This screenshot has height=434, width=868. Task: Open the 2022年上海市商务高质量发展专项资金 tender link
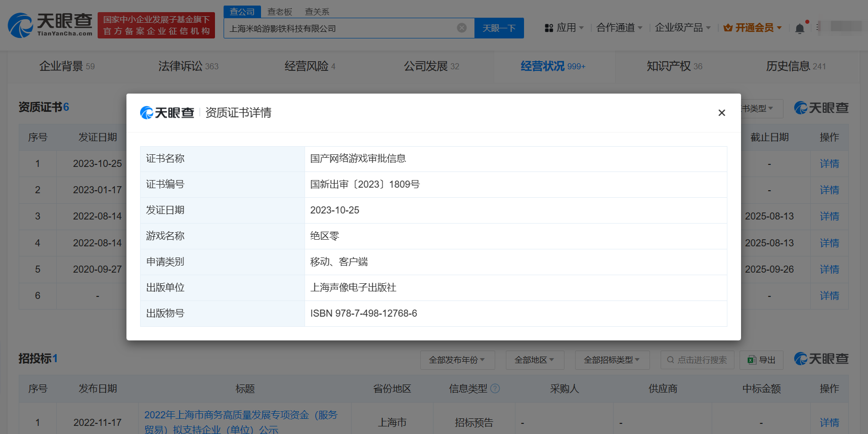(241, 422)
